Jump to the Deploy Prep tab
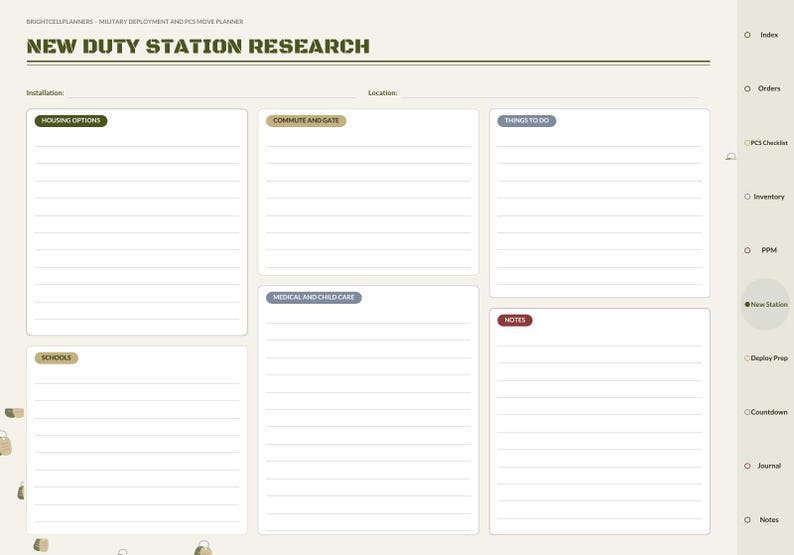 click(x=766, y=358)
